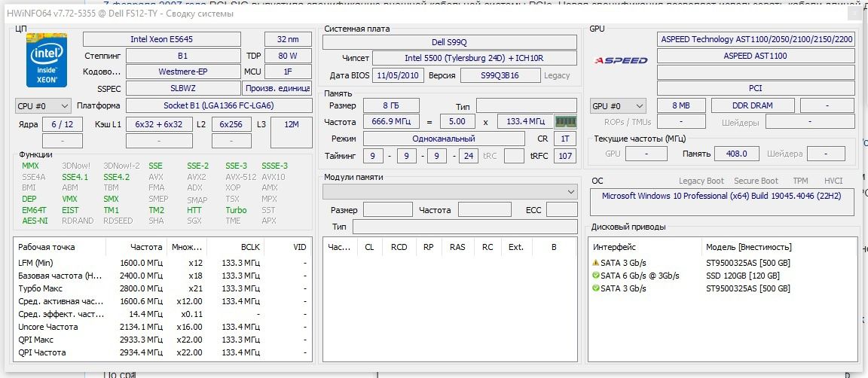Click the 80 W TDP value

pyautogui.click(x=288, y=56)
